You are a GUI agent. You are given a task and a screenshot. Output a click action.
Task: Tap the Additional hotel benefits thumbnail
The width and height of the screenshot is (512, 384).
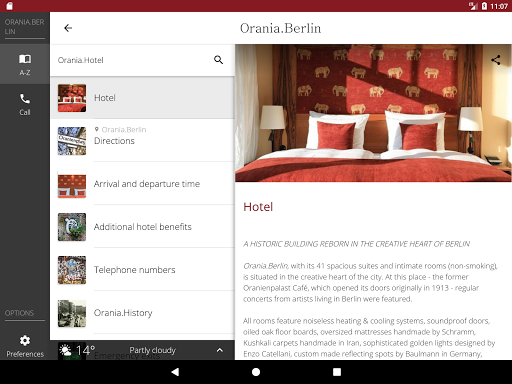tap(72, 227)
